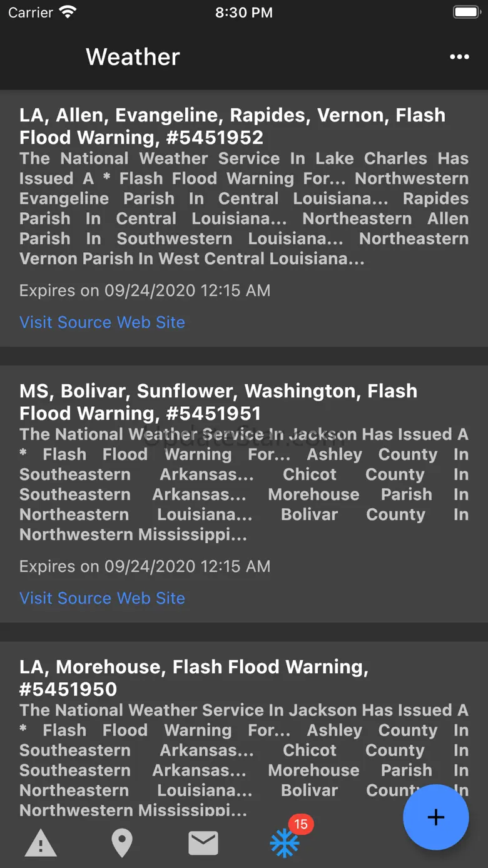
Task: Click the expiry date of alert #5451951
Action: coord(145,566)
